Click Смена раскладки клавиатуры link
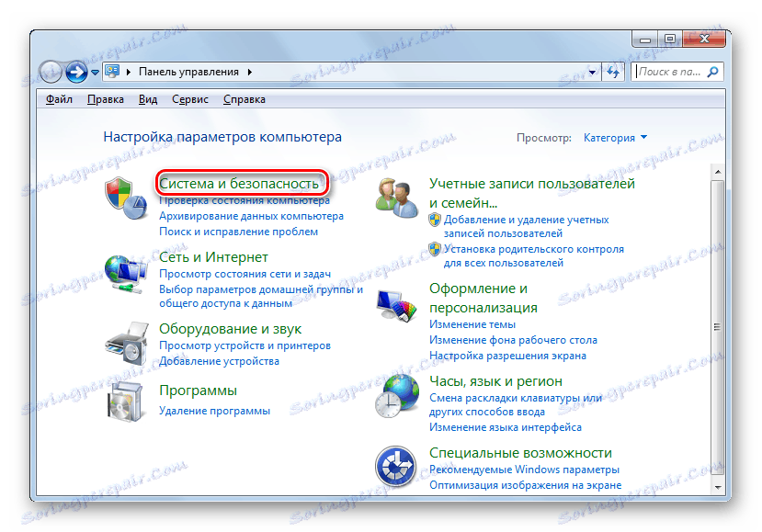The height and width of the screenshot is (532, 762). [x=515, y=404]
